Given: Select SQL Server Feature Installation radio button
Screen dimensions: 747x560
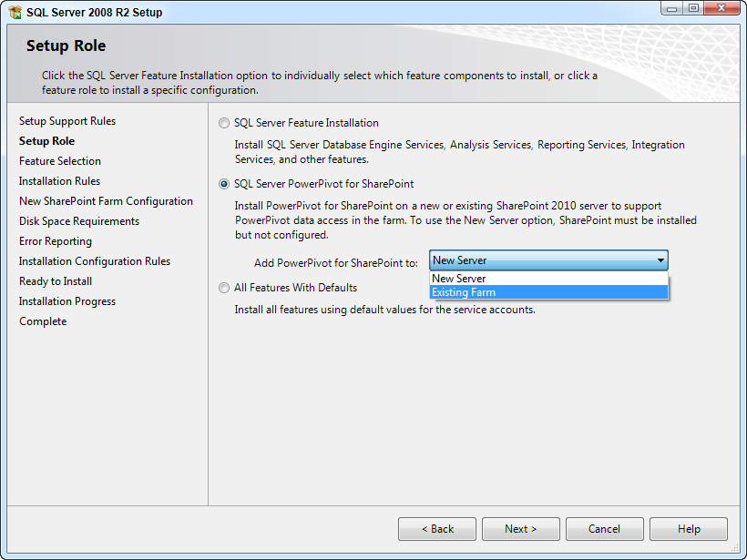Looking at the screenshot, I should [224, 123].
